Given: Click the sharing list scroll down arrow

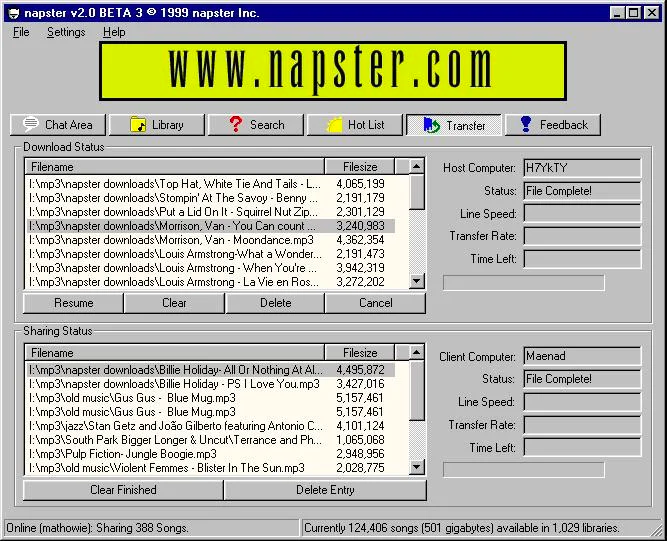Looking at the screenshot, I should pos(416,467).
